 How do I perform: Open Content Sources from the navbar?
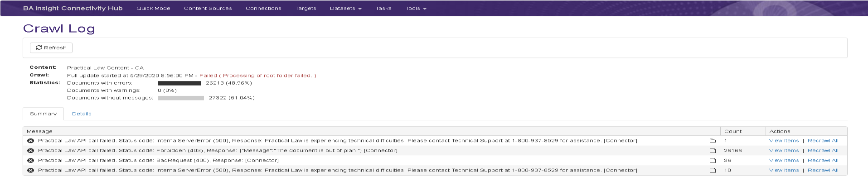pos(208,8)
